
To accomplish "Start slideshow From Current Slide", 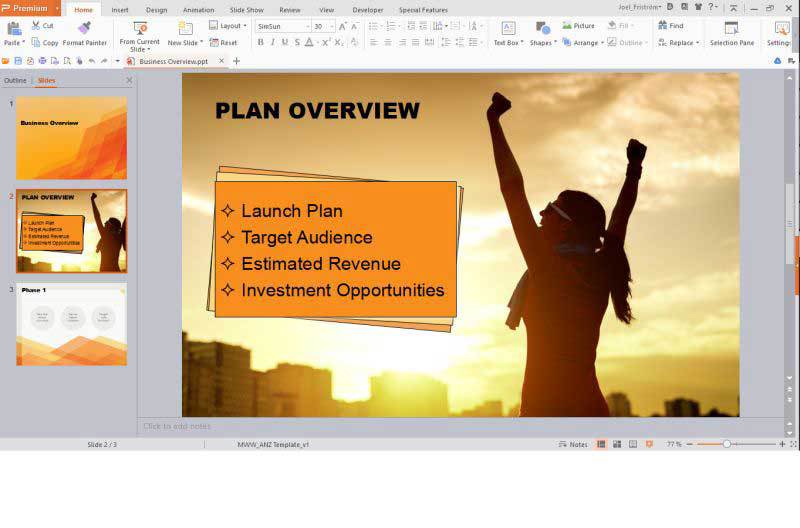I will 139,34.
